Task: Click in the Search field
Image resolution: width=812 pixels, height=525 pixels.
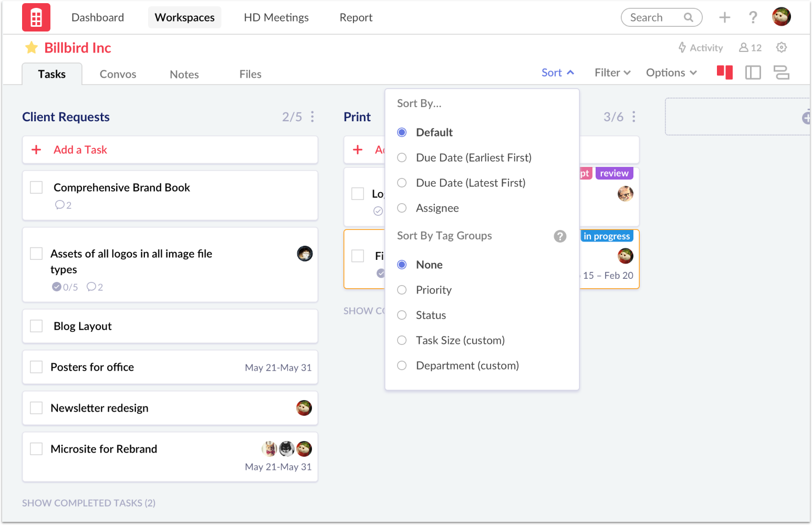Action: point(654,17)
